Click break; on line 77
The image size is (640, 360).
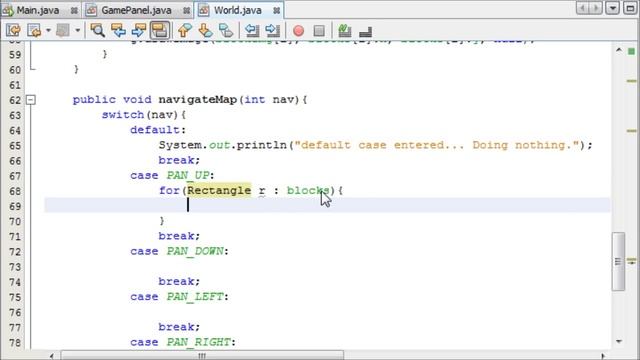(179, 327)
